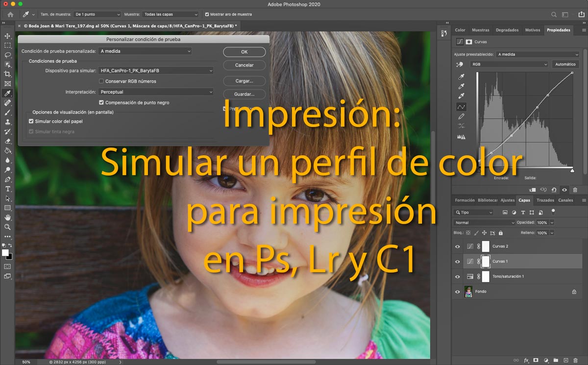This screenshot has height=365, width=588.
Task: Open Ajuste preestablecido dropdown in Curves
Action: (x=538, y=54)
